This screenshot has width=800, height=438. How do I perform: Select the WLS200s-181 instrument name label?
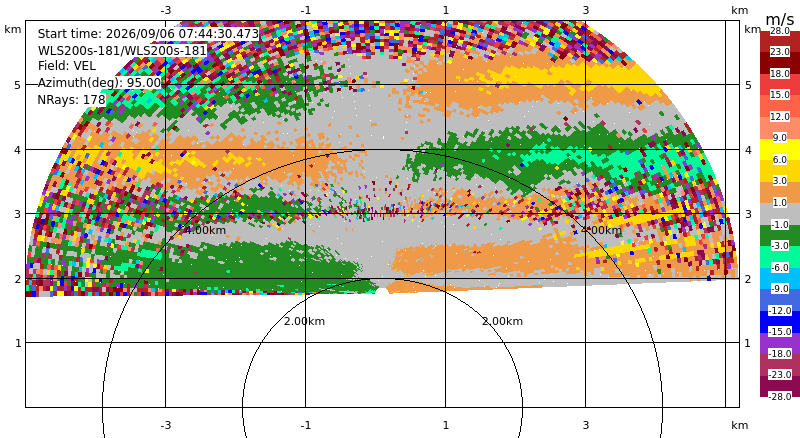122,51
